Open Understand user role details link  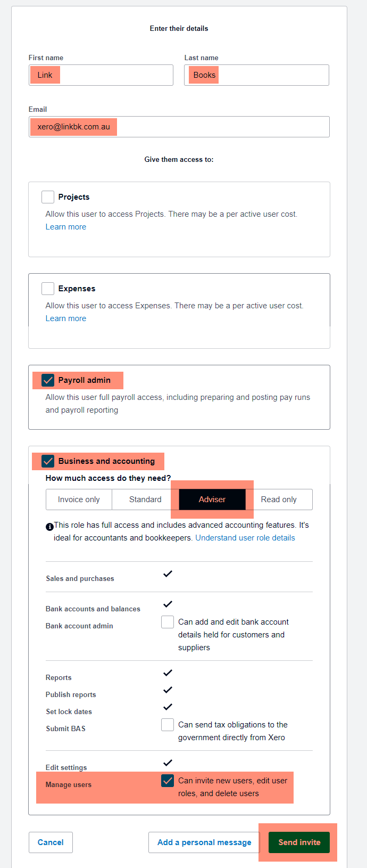point(245,538)
